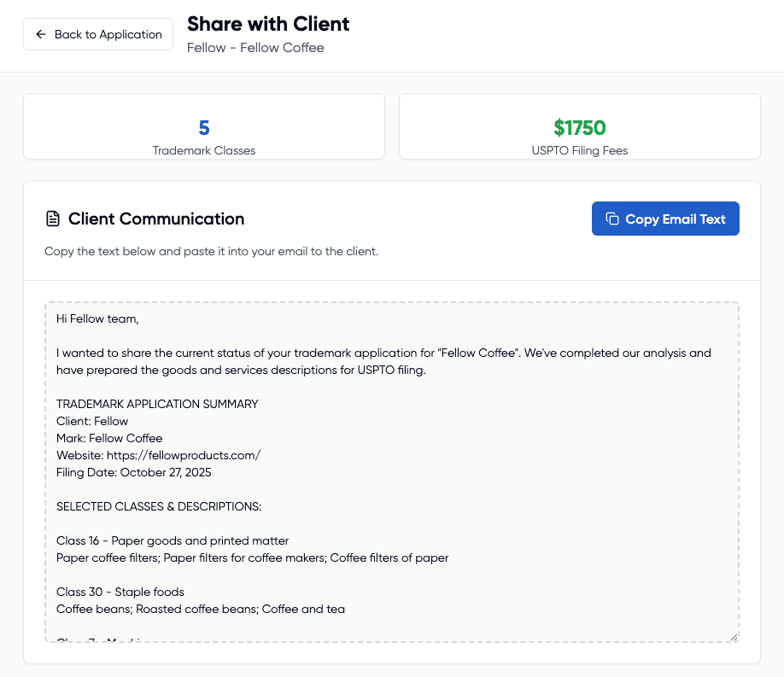This screenshot has width=784, height=677.
Task: Click the Fellow - Fellow Coffee subtitle
Action: pyautogui.click(x=255, y=48)
